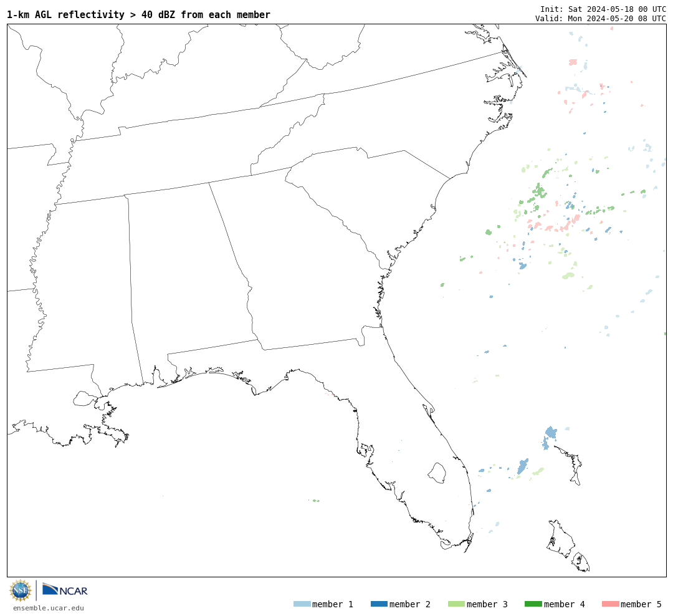673x616 pixels.
Task: Click the member 2 dark blue swatch
Action: click(379, 604)
